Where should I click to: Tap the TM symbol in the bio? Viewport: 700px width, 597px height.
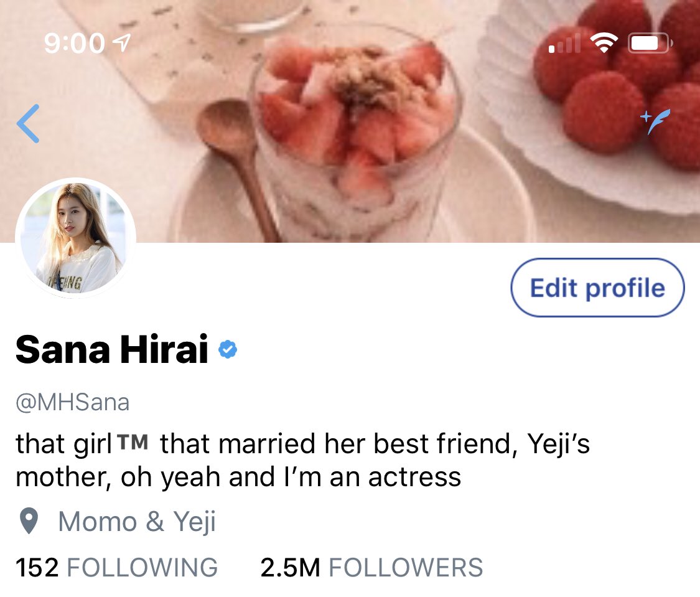click(133, 442)
